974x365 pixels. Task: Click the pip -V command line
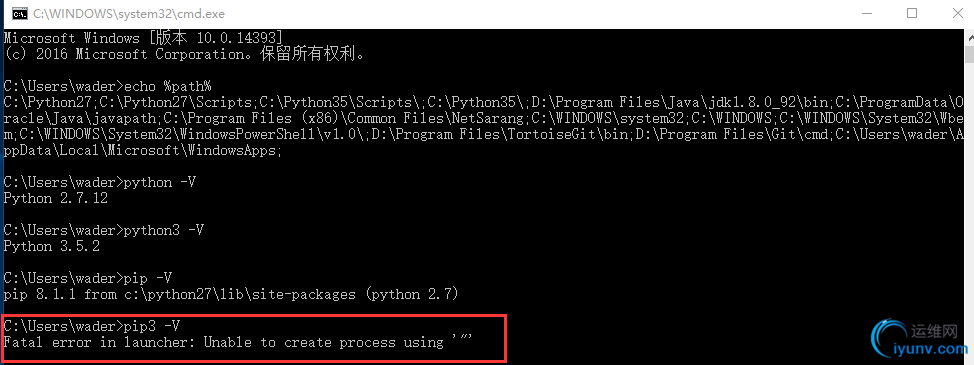tap(88, 277)
